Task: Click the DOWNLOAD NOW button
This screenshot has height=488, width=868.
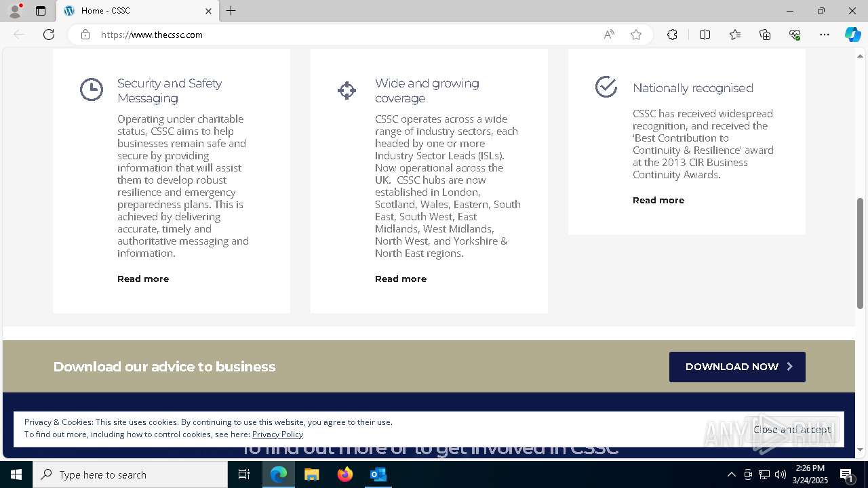Action: (737, 367)
